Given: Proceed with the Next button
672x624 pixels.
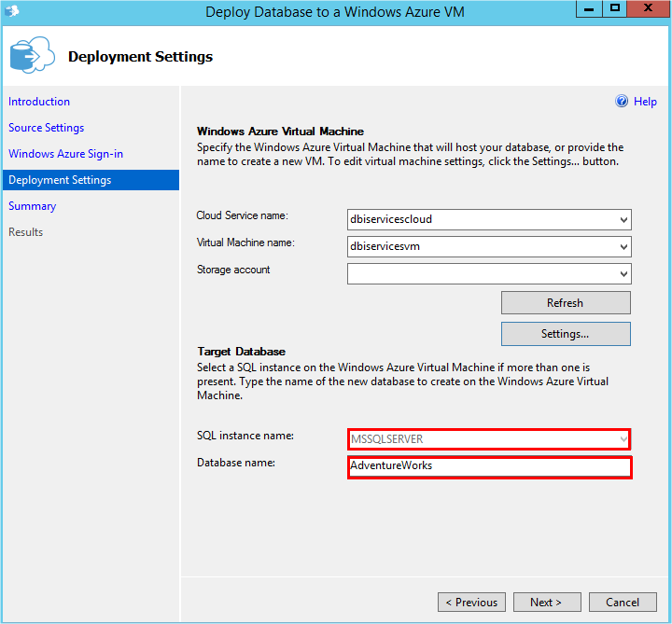Looking at the screenshot, I should pyautogui.click(x=547, y=603).
